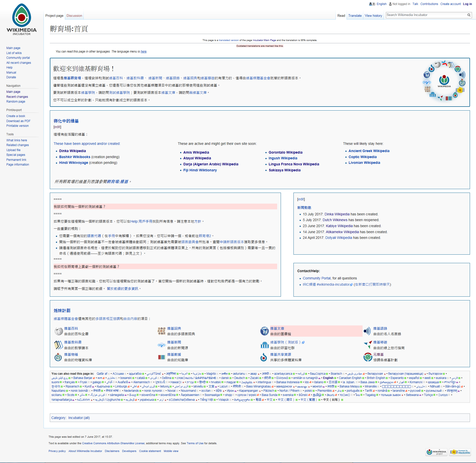This screenshot has width=476, height=463.
Task: Click Download as PDF
Action: (x=18, y=121)
